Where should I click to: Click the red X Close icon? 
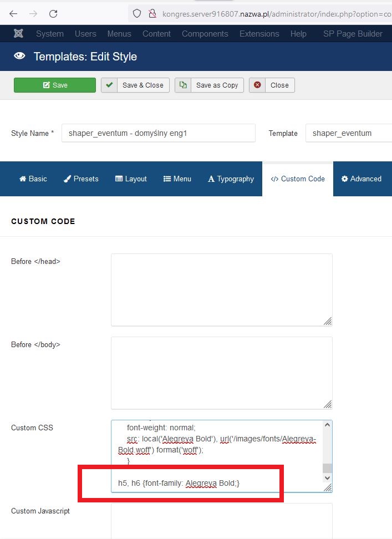coord(257,85)
